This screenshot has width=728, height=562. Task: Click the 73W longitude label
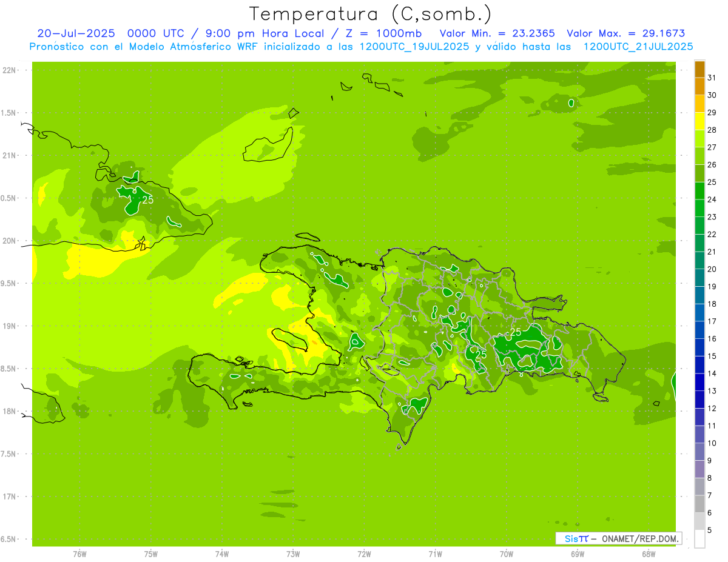tap(293, 554)
